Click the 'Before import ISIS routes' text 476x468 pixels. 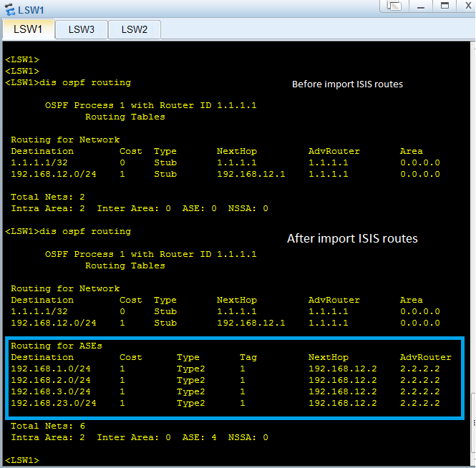347,84
